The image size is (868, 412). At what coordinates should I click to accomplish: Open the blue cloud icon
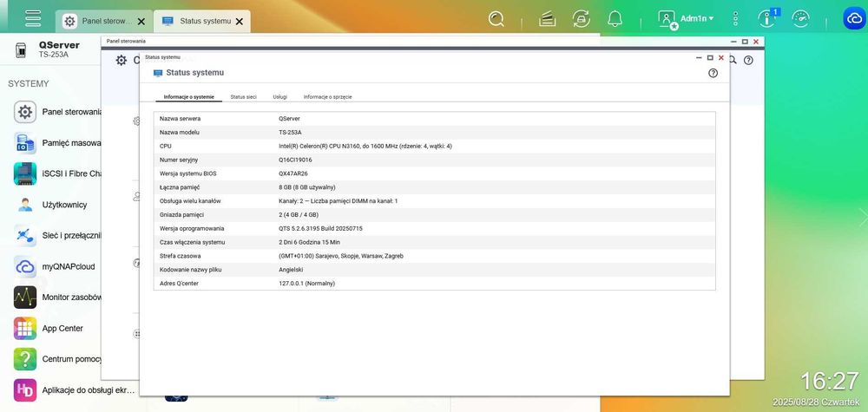(854, 18)
